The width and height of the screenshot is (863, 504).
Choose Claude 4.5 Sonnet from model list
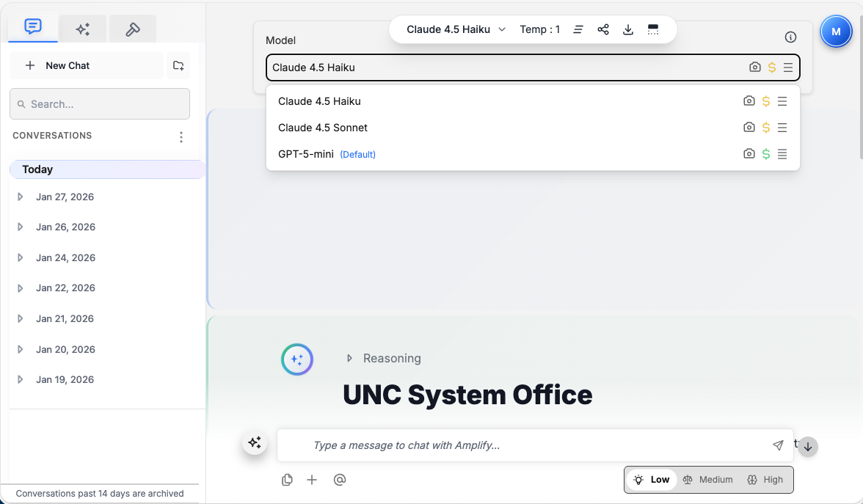(x=323, y=128)
